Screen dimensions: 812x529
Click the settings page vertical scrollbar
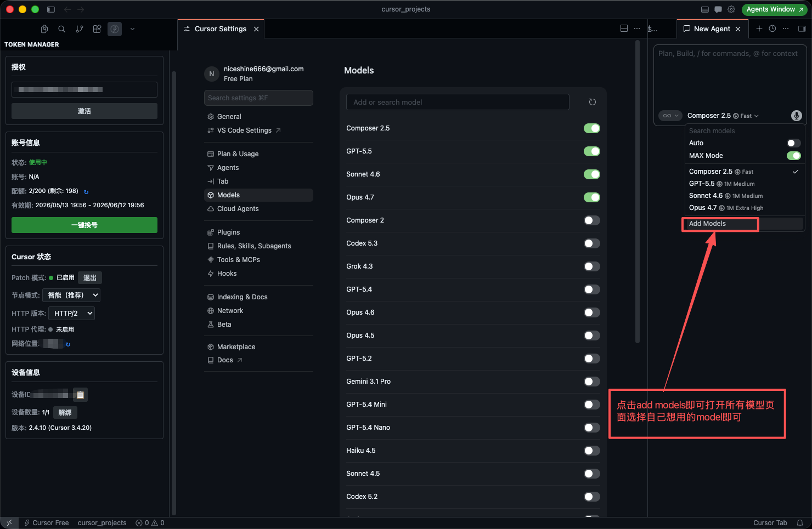click(x=638, y=192)
